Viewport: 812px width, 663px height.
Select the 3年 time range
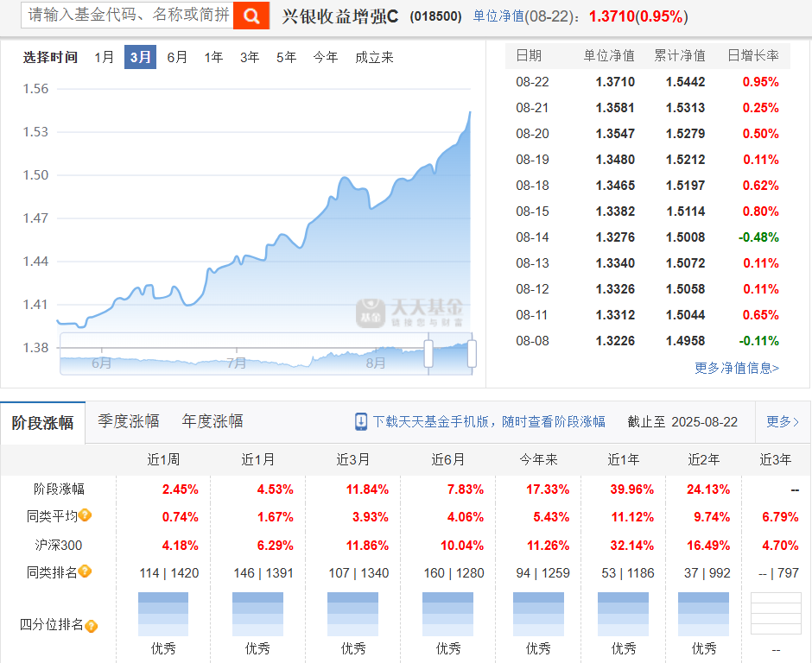tap(250, 57)
